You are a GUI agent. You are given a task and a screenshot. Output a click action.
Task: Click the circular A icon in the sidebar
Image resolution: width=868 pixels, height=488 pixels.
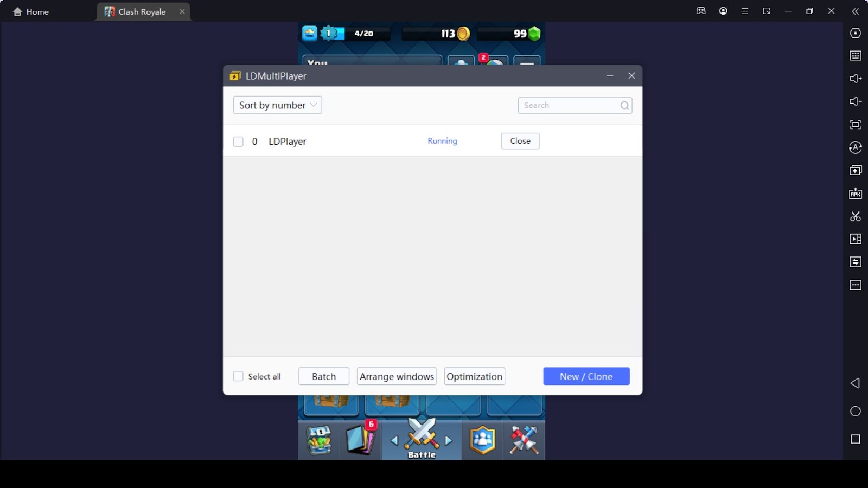pyautogui.click(x=856, y=147)
